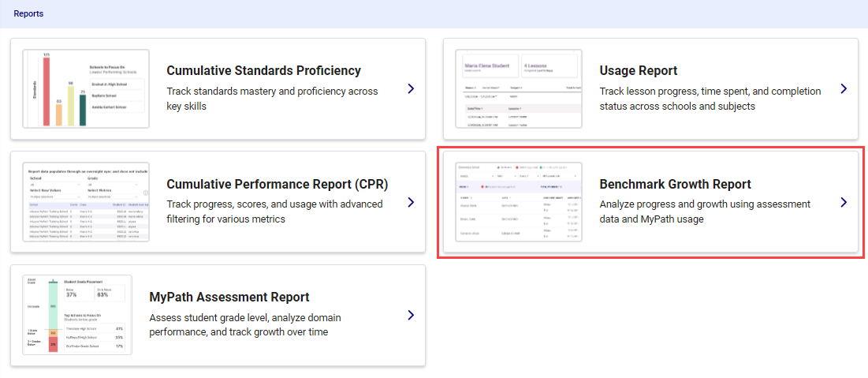The image size is (868, 378).
Task: Click the Cumulative Standards Proficiency bar chart thumbnail
Action: 86,88
